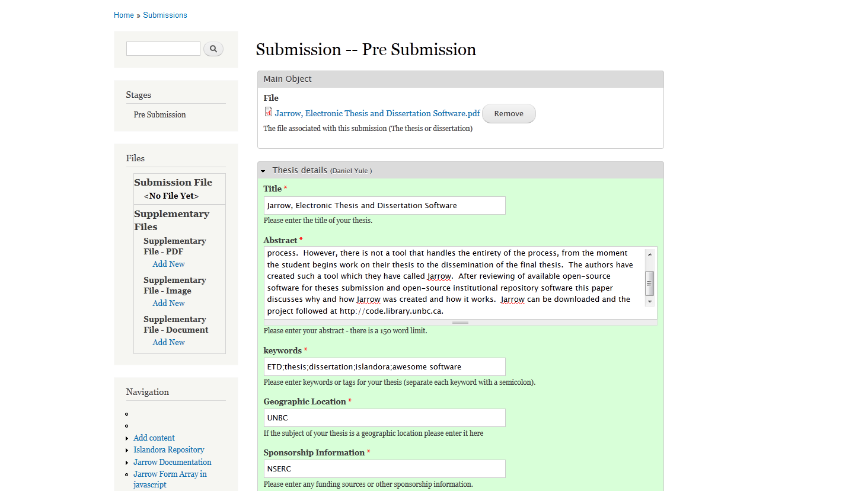This screenshot has height=491, width=868.
Task: Remove the uploaded thesis file
Action: click(x=509, y=114)
